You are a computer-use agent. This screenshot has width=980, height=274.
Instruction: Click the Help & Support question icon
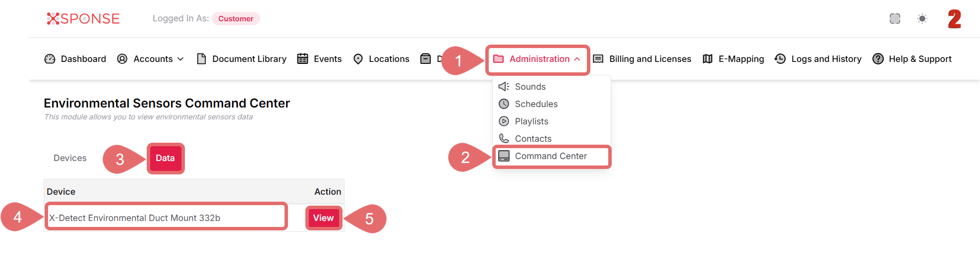[878, 59]
